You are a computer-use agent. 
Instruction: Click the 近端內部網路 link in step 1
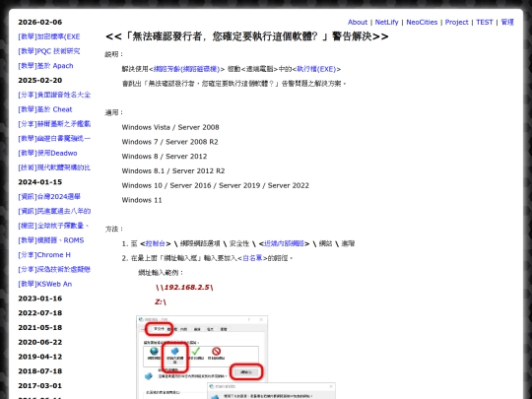(284, 243)
